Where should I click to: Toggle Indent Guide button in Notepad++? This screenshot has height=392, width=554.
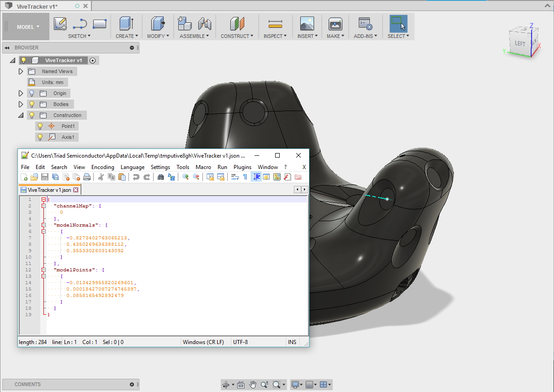[256, 177]
